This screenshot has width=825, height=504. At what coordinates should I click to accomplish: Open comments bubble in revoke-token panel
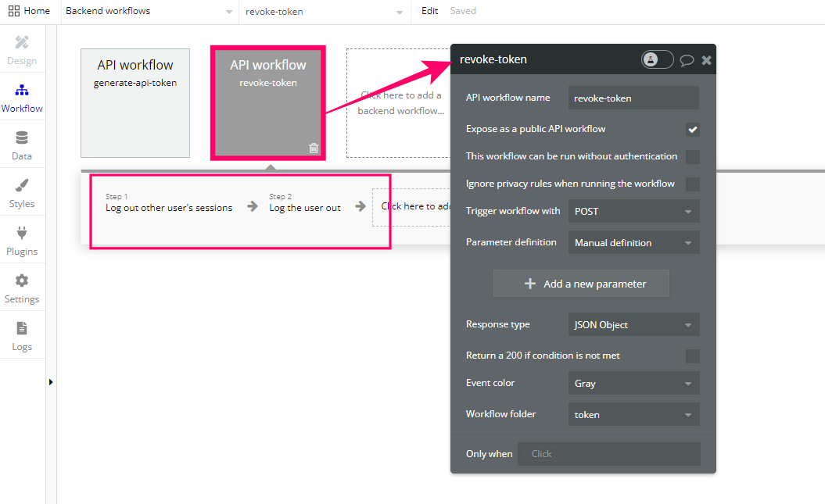coord(687,60)
